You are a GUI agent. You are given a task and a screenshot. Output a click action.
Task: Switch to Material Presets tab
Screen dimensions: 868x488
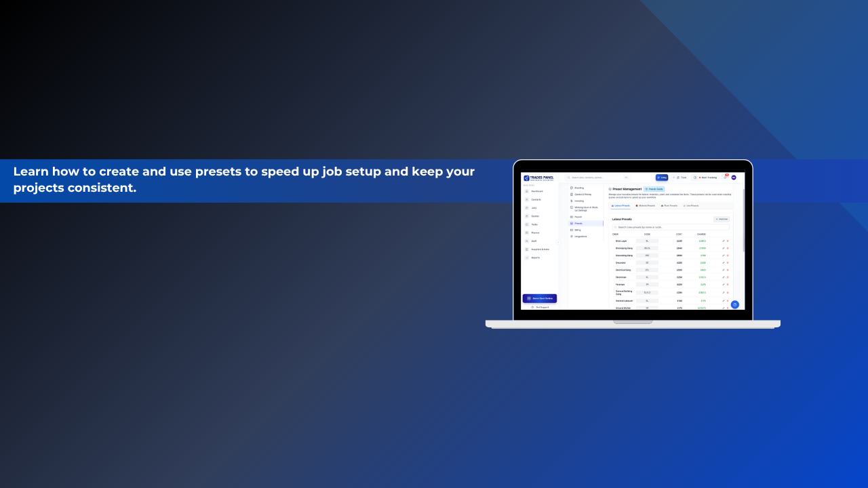pos(645,205)
